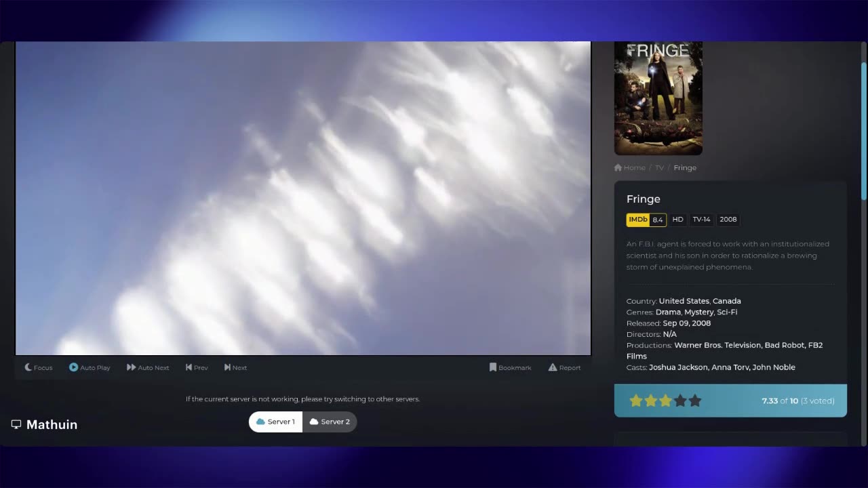868x488 pixels.
Task: Toggle the Auto Next option
Action: pyautogui.click(x=148, y=367)
